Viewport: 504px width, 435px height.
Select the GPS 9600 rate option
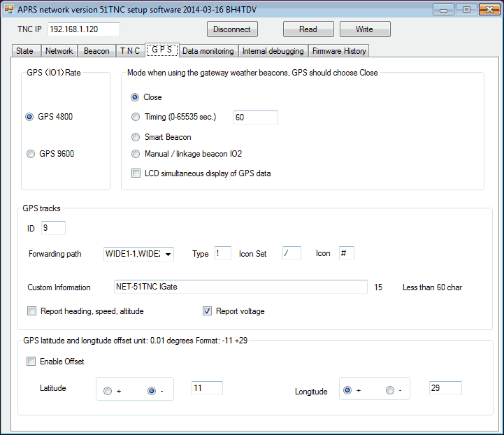click(x=30, y=154)
